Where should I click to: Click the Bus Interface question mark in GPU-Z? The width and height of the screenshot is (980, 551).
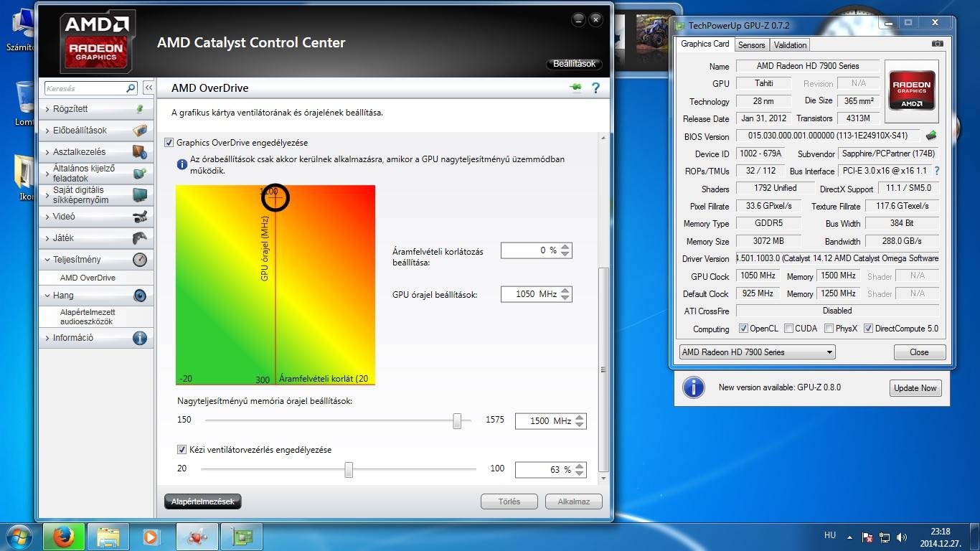point(936,171)
